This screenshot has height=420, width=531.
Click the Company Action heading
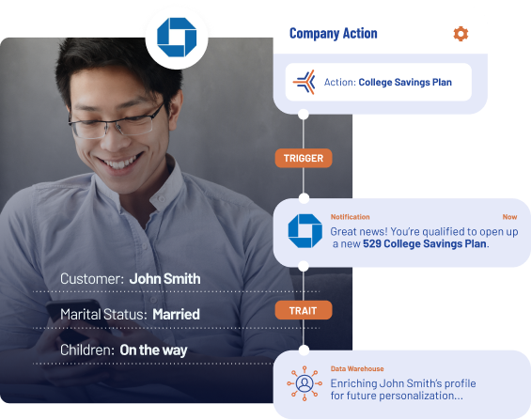(334, 34)
